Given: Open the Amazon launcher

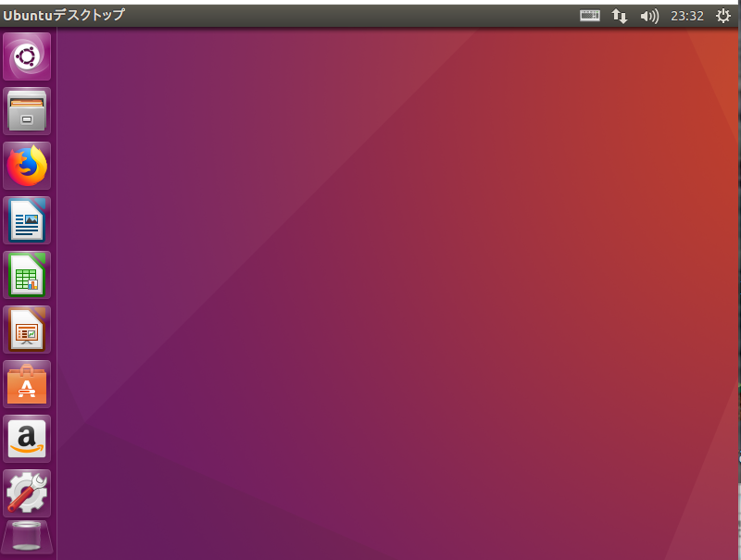Looking at the screenshot, I should (x=27, y=439).
